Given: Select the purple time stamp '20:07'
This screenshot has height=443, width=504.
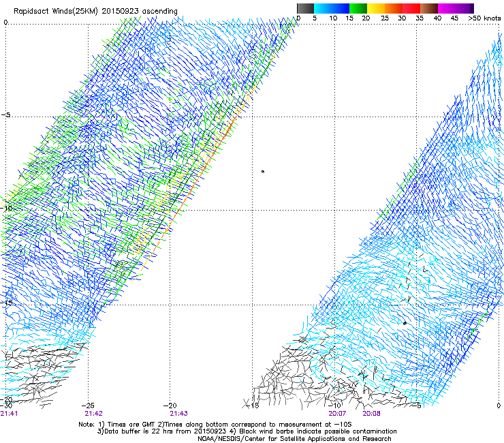Looking at the screenshot, I should point(337,414).
